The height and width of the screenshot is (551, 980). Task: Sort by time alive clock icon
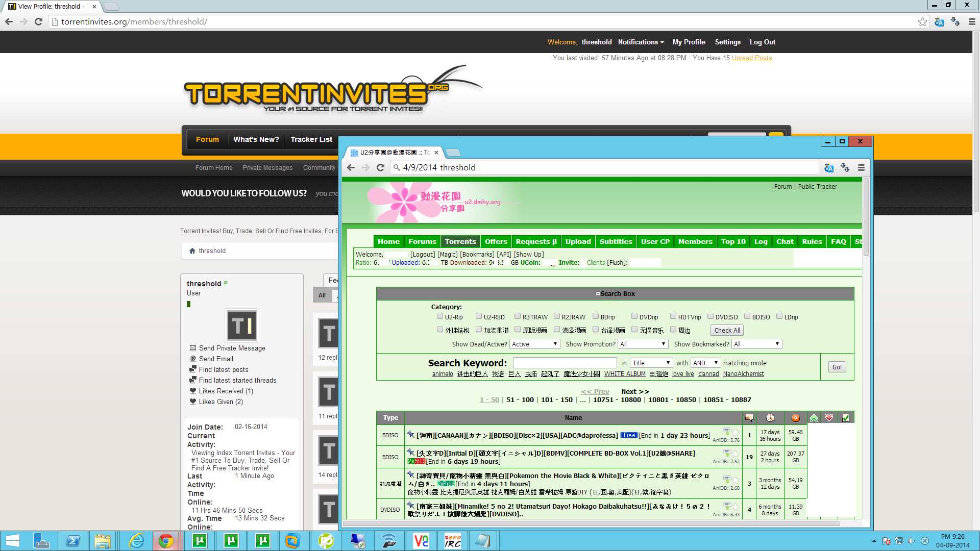click(x=770, y=418)
